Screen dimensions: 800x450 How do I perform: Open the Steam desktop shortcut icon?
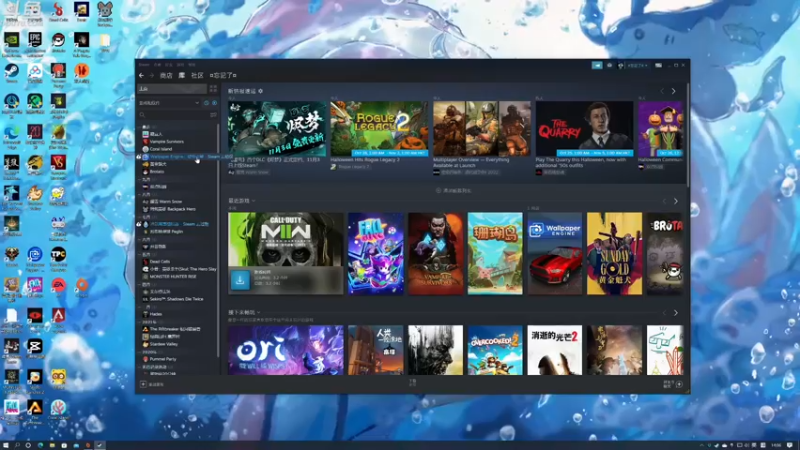tap(11, 73)
